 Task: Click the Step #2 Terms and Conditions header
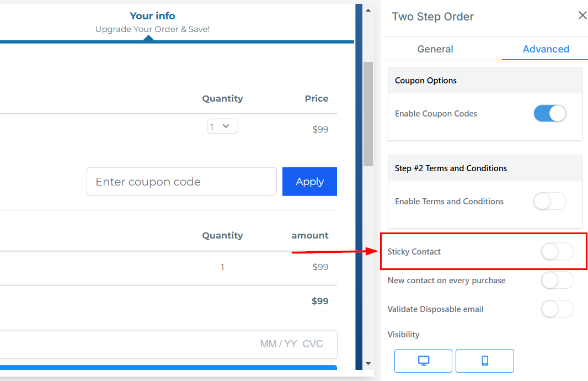click(x=485, y=168)
